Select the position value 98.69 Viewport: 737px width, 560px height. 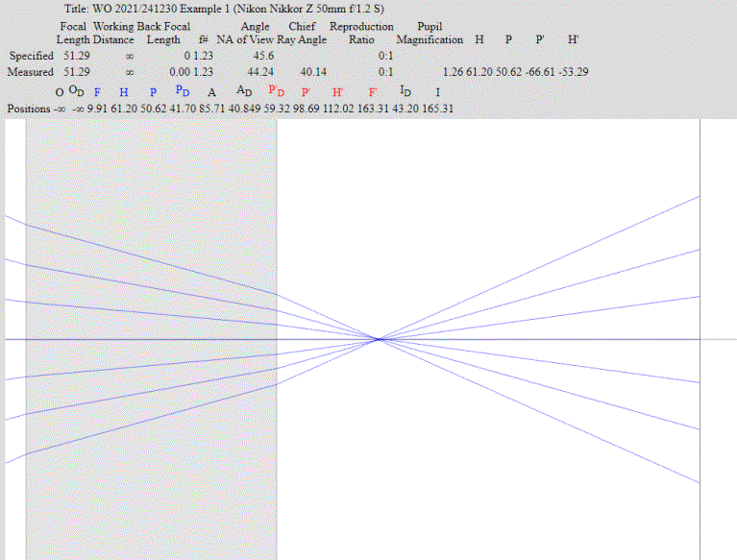coord(306,109)
